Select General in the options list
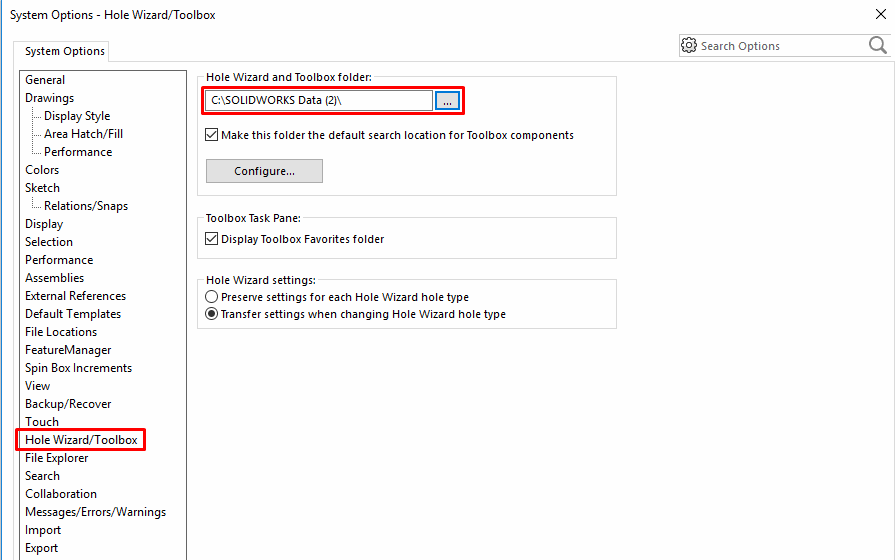 (45, 80)
